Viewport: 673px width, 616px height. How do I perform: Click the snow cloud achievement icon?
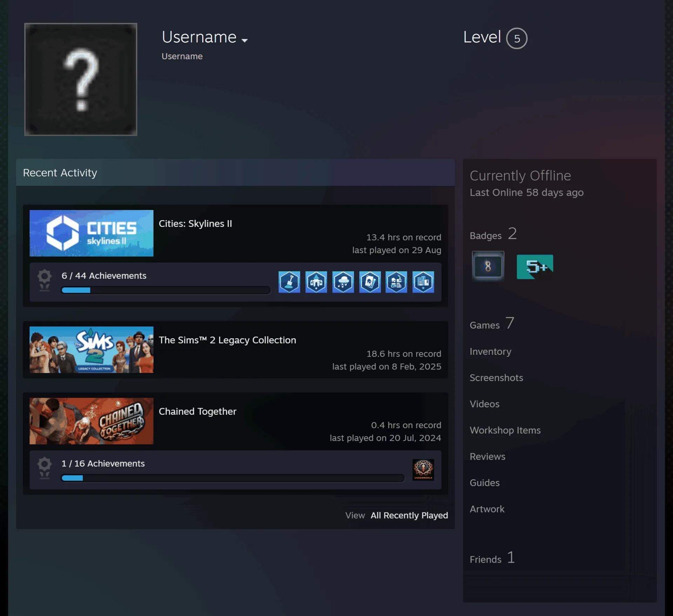[x=343, y=282]
